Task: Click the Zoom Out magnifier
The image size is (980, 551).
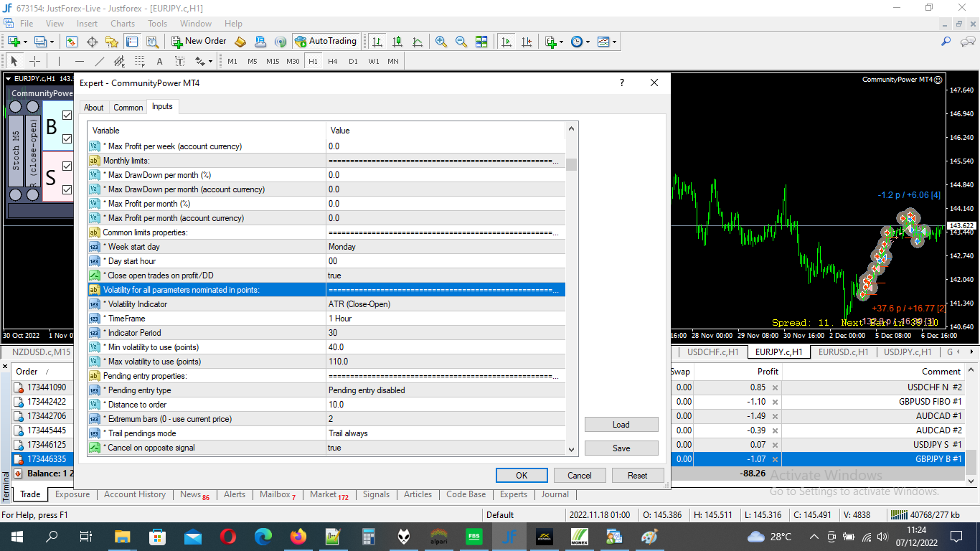Action: [x=461, y=42]
